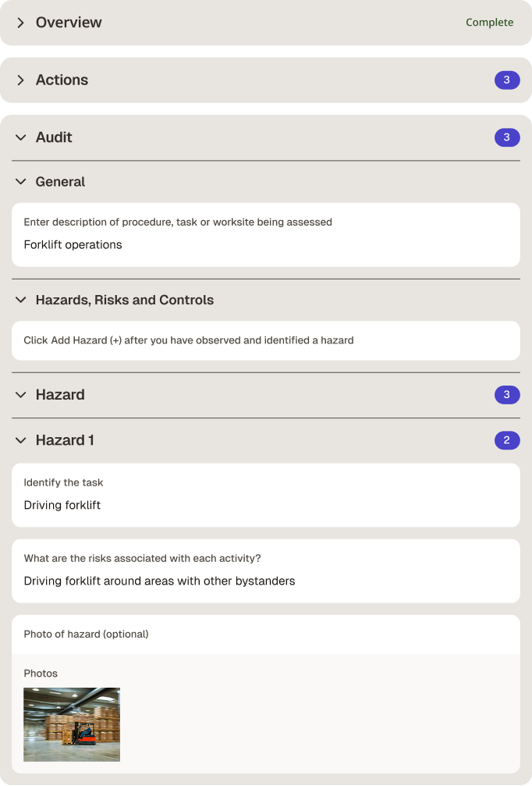Collapse the Hazard group chevron
Viewport: 532px width, 786px height.
[20, 395]
